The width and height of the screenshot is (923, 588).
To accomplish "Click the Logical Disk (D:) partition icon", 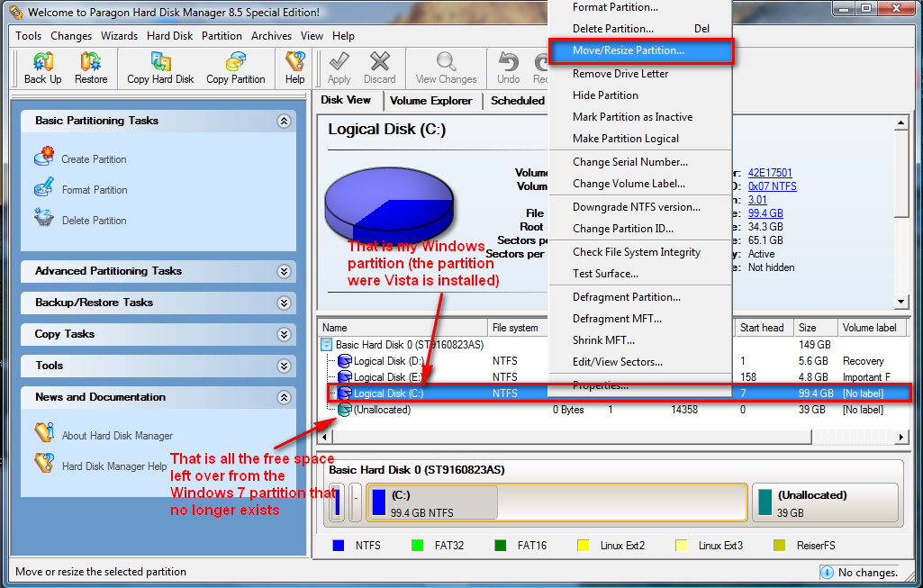I will [x=344, y=361].
